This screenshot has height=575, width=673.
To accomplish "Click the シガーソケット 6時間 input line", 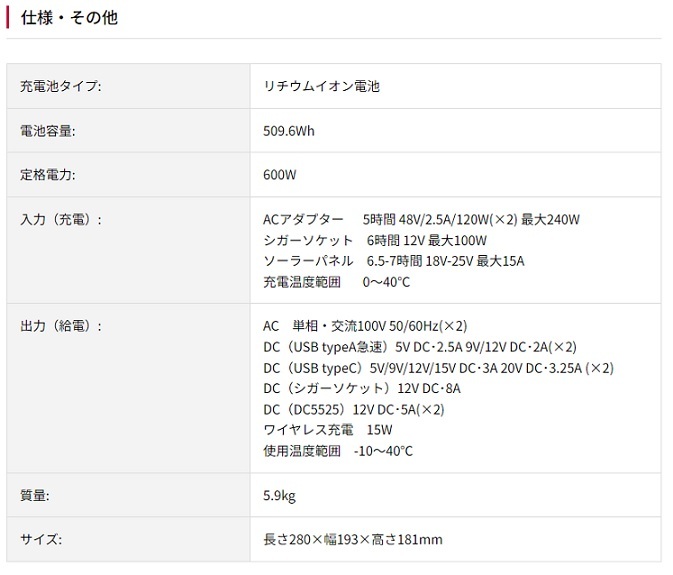I will coord(375,240).
